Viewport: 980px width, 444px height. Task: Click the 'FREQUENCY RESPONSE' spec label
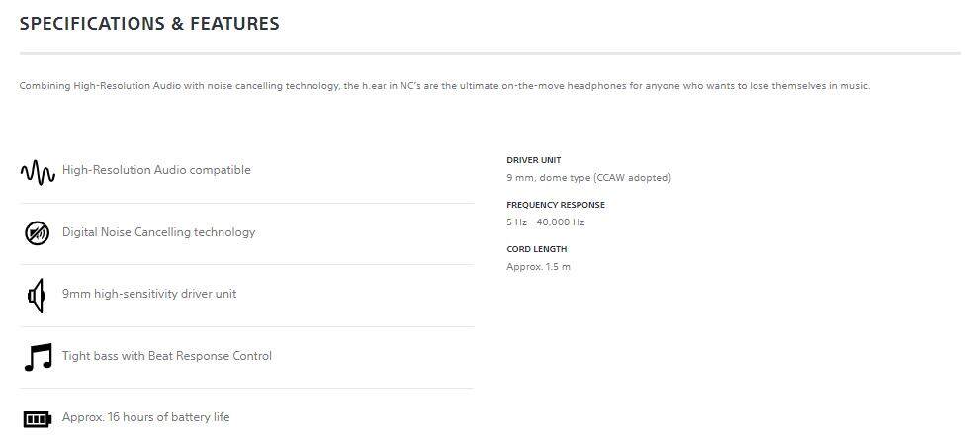click(556, 205)
